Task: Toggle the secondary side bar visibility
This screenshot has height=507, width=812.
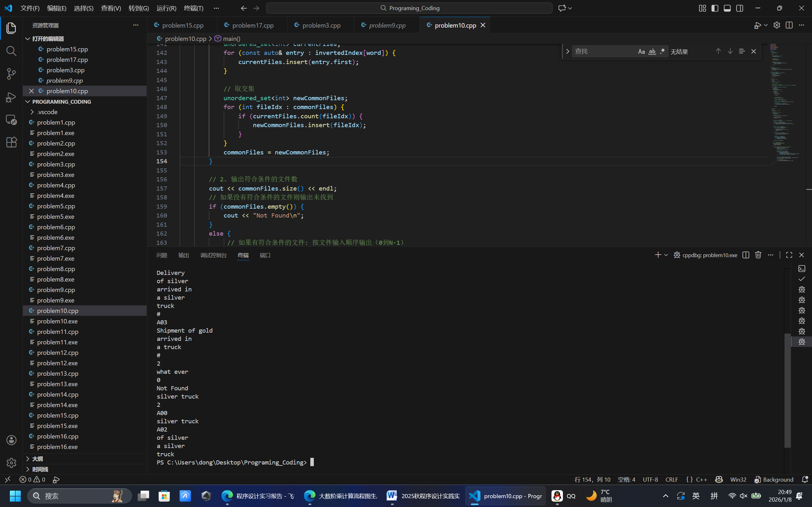Action: pyautogui.click(x=740, y=8)
